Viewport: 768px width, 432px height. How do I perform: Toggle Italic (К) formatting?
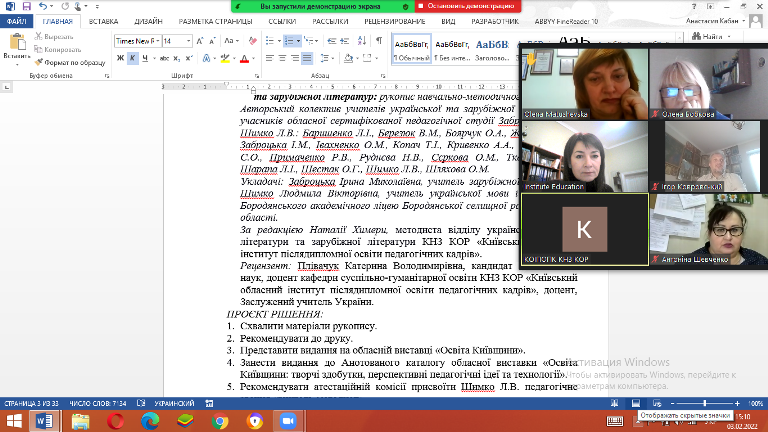coord(133,58)
